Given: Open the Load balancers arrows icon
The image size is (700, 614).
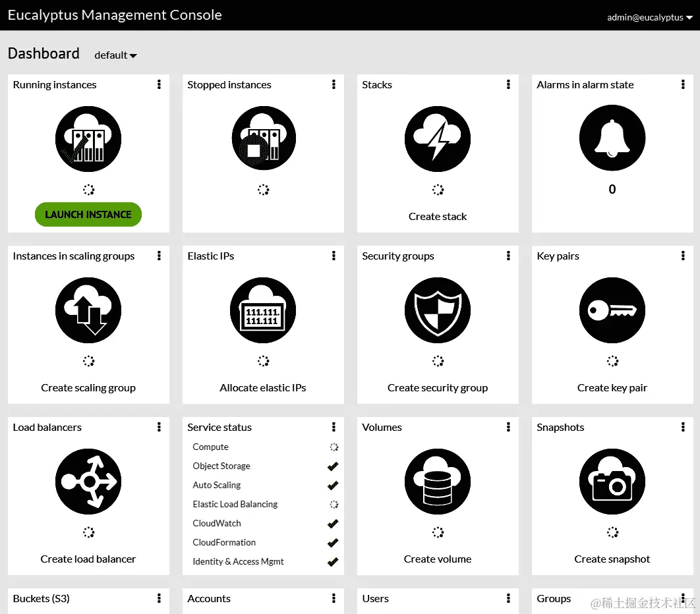Looking at the screenshot, I should [x=88, y=482].
